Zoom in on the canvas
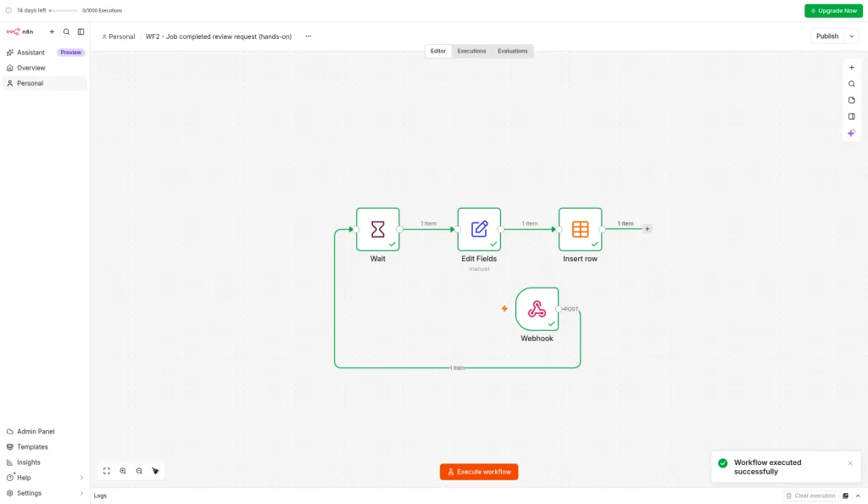This screenshot has height=504, width=868. tap(123, 471)
